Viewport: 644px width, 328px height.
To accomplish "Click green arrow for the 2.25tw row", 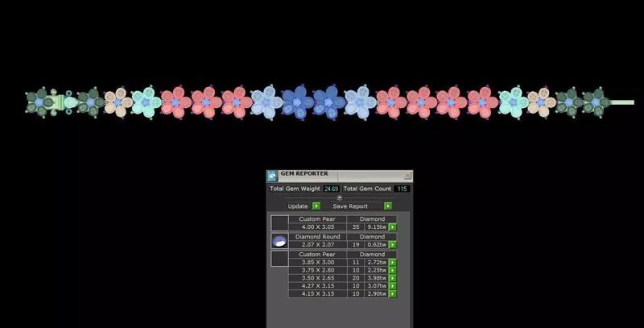I will (393, 270).
